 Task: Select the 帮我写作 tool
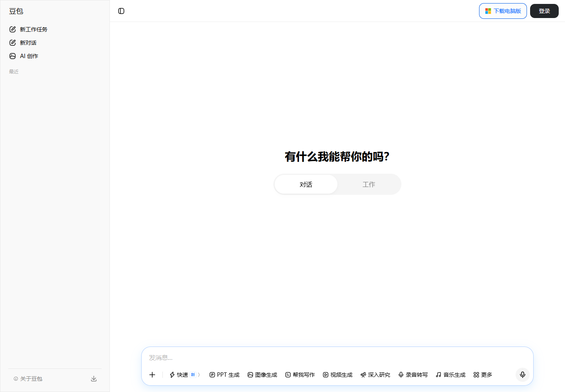[x=300, y=375]
